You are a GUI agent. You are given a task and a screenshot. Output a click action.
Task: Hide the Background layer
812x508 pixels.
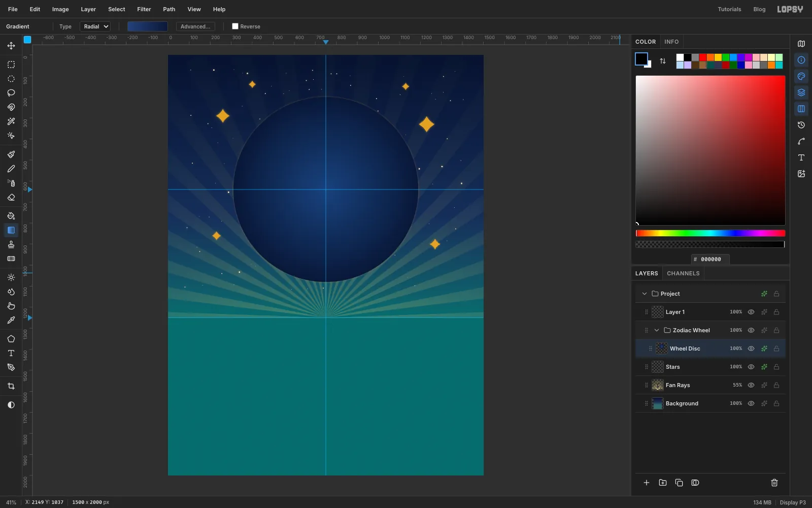(x=751, y=403)
